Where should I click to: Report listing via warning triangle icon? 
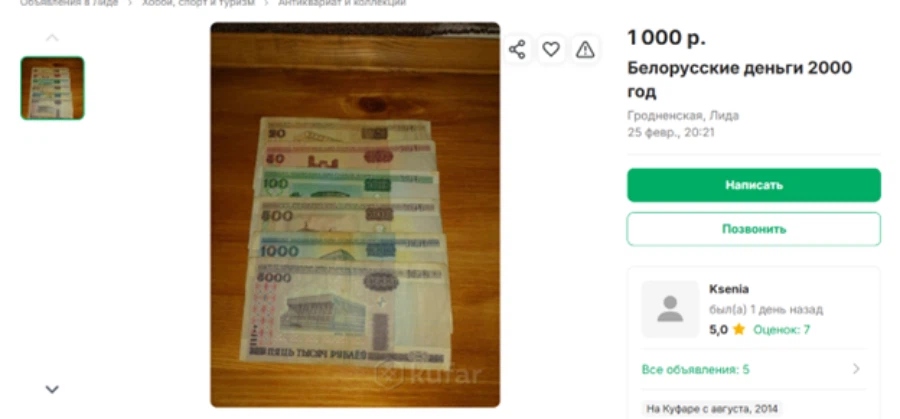click(x=585, y=49)
